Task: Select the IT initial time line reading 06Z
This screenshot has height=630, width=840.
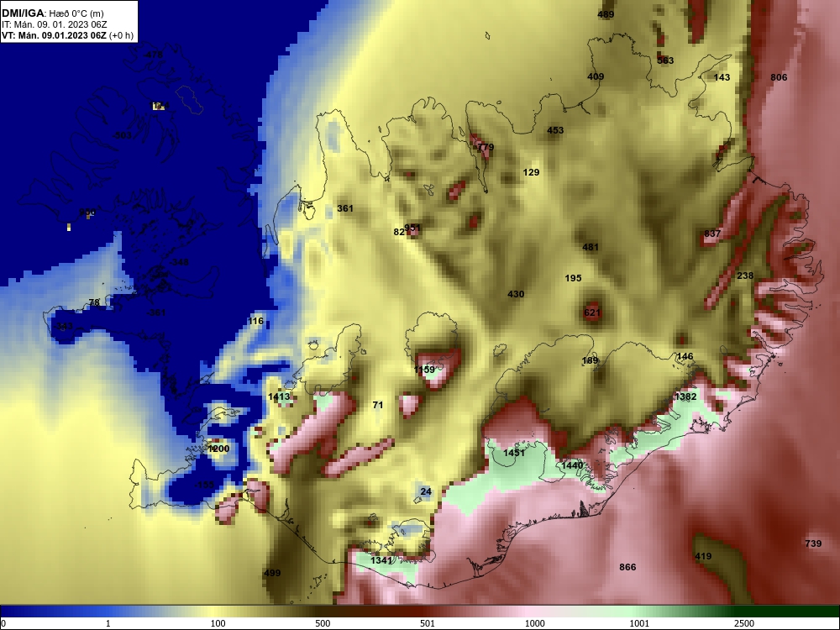Action: click(54, 24)
